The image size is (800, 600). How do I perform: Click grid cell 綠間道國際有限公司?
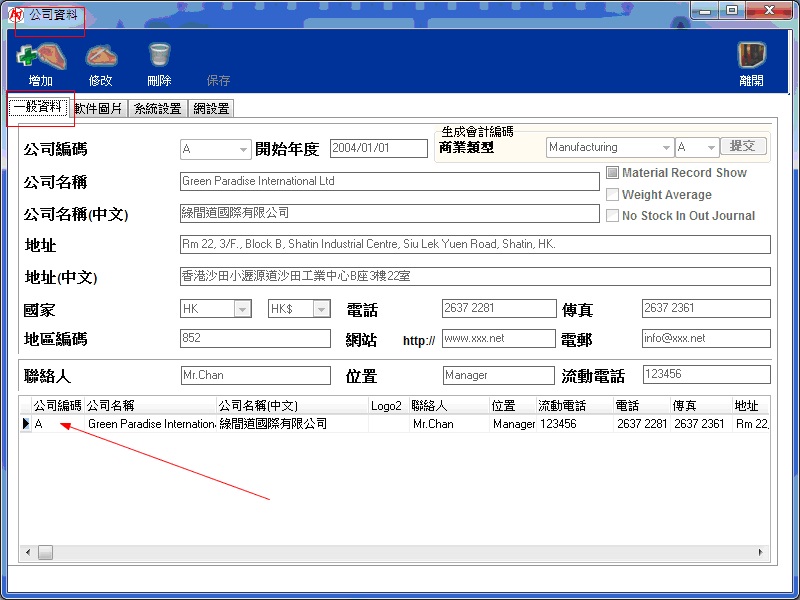click(x=292, y=423)
